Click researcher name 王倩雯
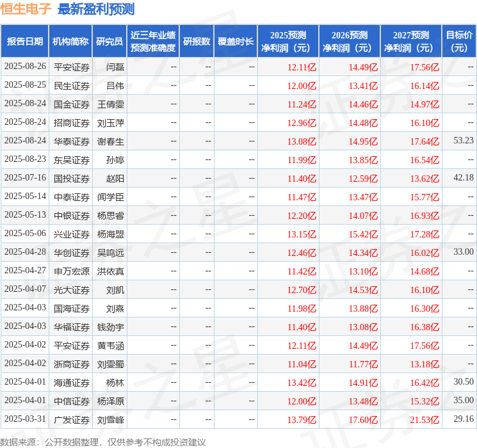 (x=111, y=104)
